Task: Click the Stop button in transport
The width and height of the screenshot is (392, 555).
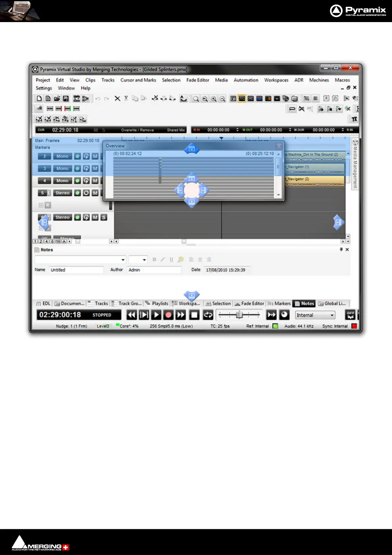Action: pyautogui.click(x=194, y=315)
